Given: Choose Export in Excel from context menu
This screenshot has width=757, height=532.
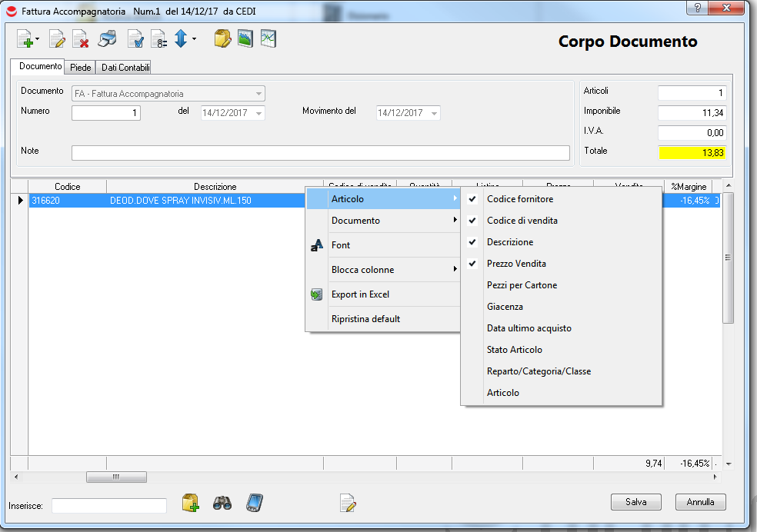Looking at the screenshot, I should (x=360, y=294).
